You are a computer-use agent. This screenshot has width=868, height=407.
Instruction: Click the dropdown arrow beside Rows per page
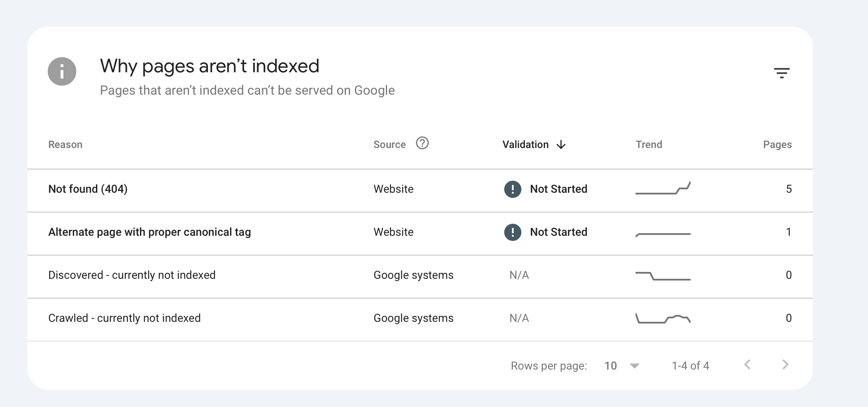(634, 365)
